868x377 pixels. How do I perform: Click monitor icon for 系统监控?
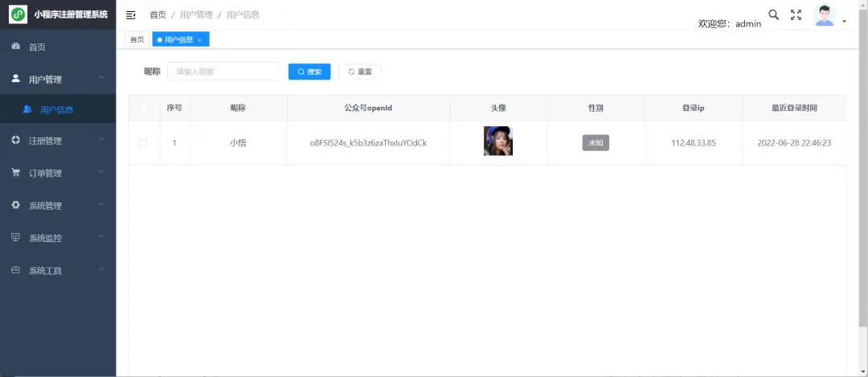tap(16, 237)
